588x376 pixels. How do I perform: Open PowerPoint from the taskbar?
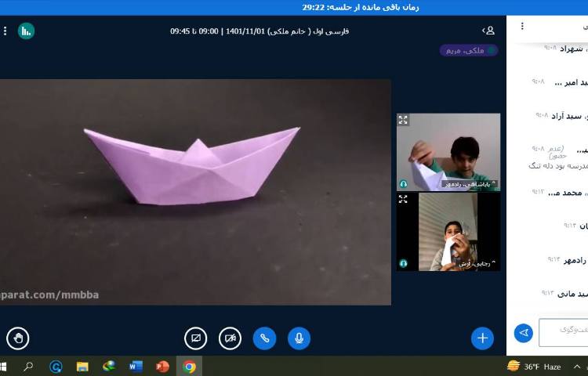coord(162,366)
